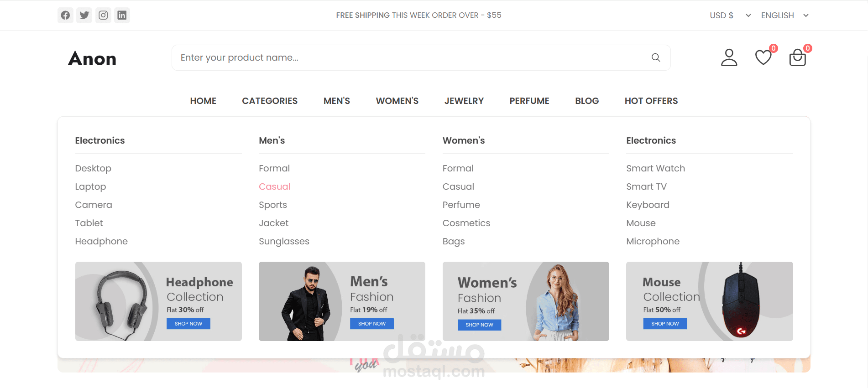Image resolution: width=868 pixels, height=388 pixels.
Task: Open the WOMEN'S menu item
Action: pos(397,101)
